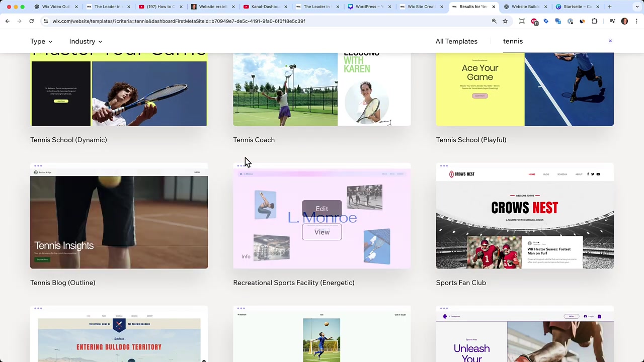Close the Wix Site Creation tab

pos(442,7)
